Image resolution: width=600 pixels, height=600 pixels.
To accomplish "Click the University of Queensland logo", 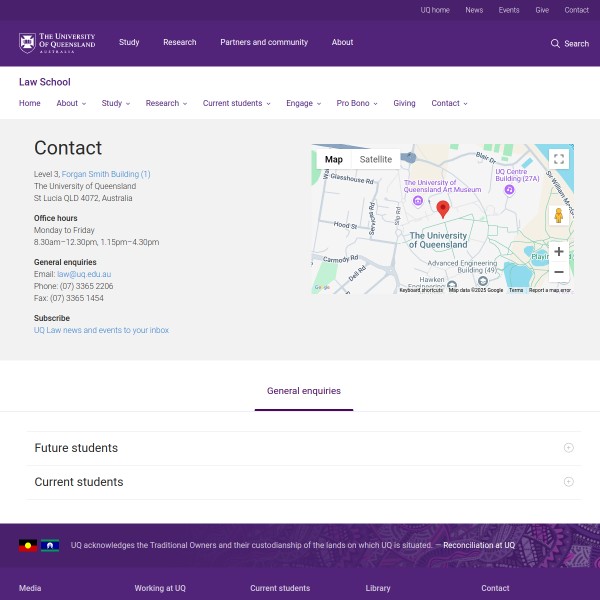I will [x=57, y=43].
